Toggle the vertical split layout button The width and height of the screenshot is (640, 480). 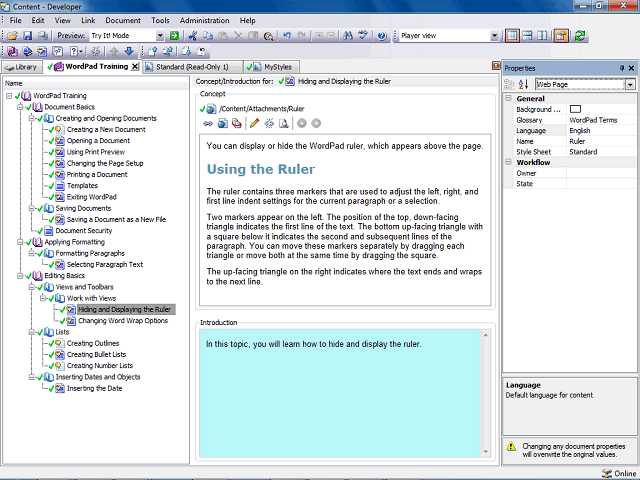point(542,36)
